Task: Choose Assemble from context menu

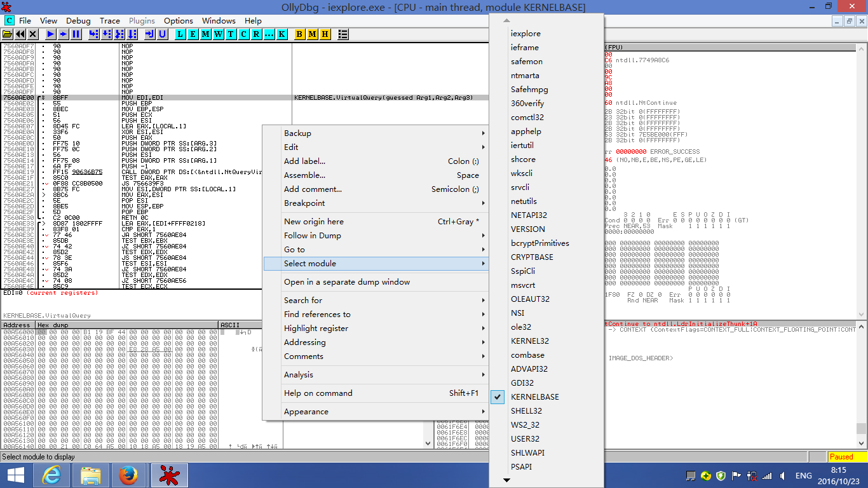Action: [x=376, y=175]
